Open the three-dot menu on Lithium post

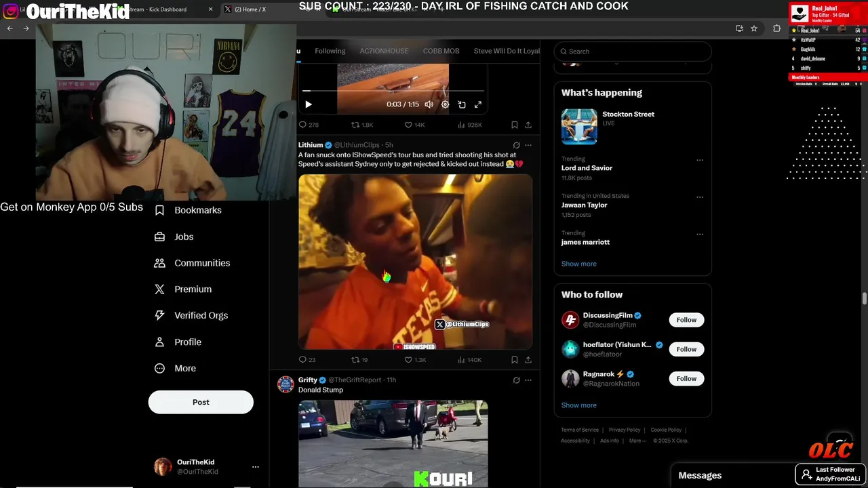[x=528, y=145]
